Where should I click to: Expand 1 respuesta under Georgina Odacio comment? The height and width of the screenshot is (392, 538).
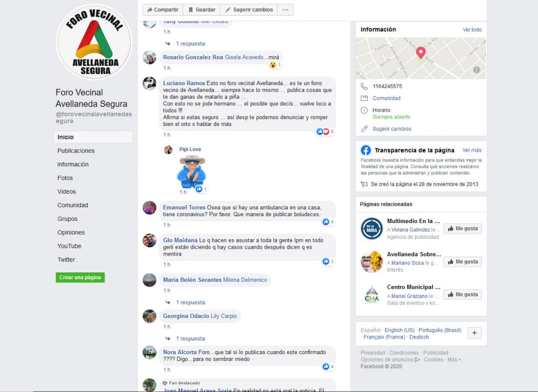pos(190,338)
